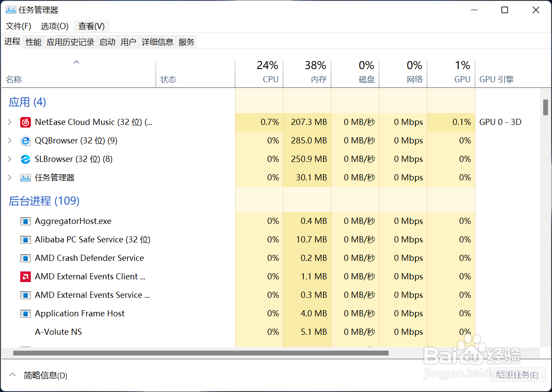This screenshot has height=392, width=552.
Task: Expand the SLBrowser process group
Action: pos(10,159)
